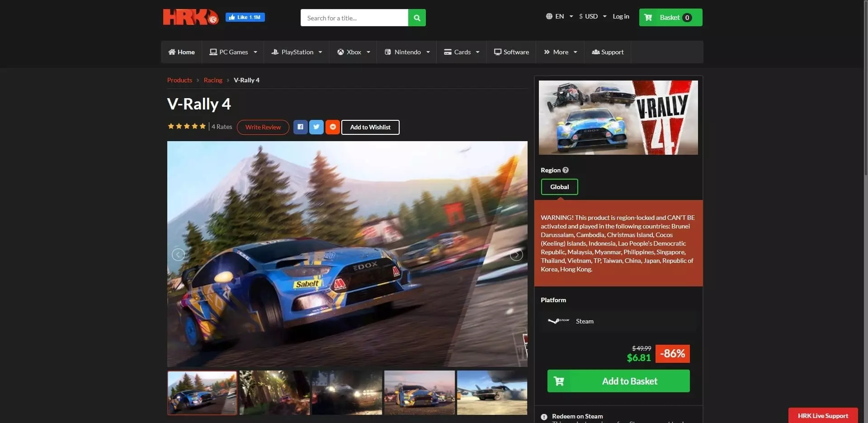Viewport: 868px width, 423px height.
Task: Share on Twitter icon
Action: point(316,127)
